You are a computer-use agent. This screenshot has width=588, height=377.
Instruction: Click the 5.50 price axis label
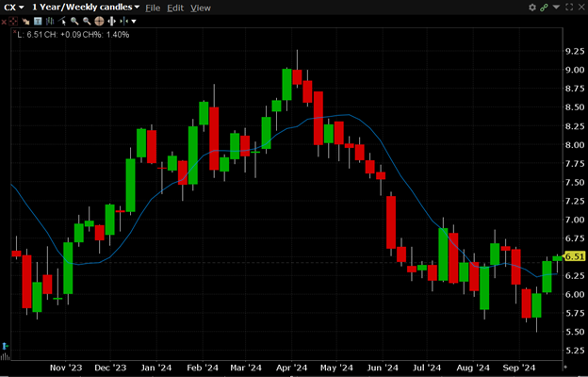575,332
